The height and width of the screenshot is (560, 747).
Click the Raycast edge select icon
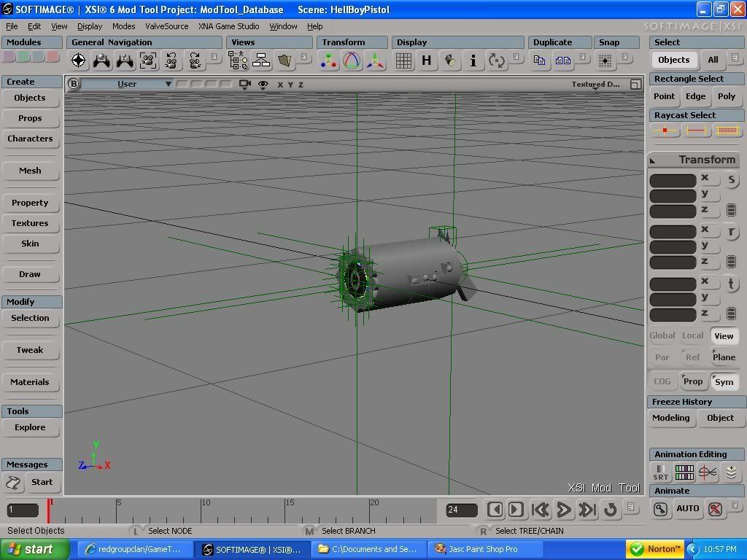(x=696, y=130)
